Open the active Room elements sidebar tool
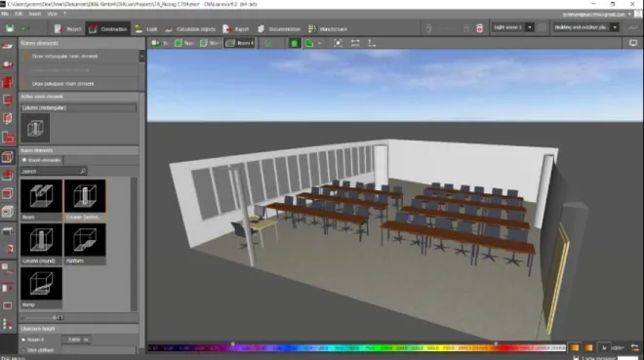 pos(8,157)
